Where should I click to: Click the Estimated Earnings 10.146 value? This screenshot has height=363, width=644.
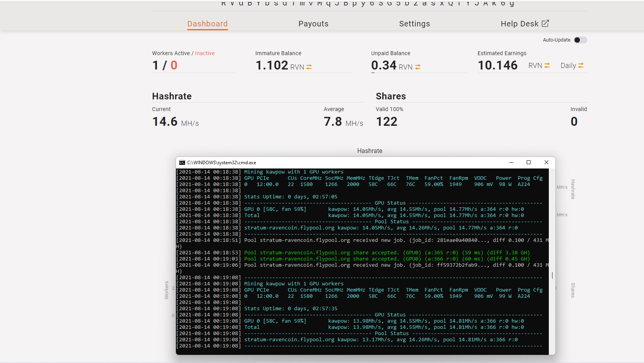pos(498,65)
